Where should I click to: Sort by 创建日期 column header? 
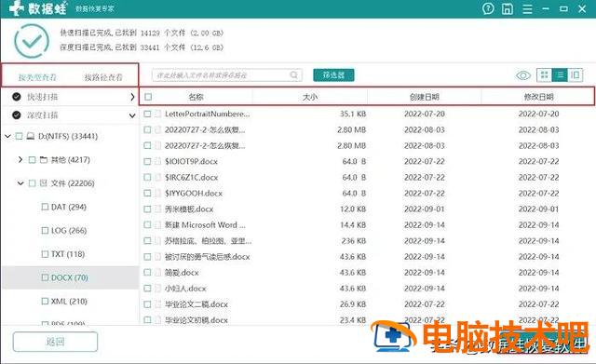(x=425, y=97)
